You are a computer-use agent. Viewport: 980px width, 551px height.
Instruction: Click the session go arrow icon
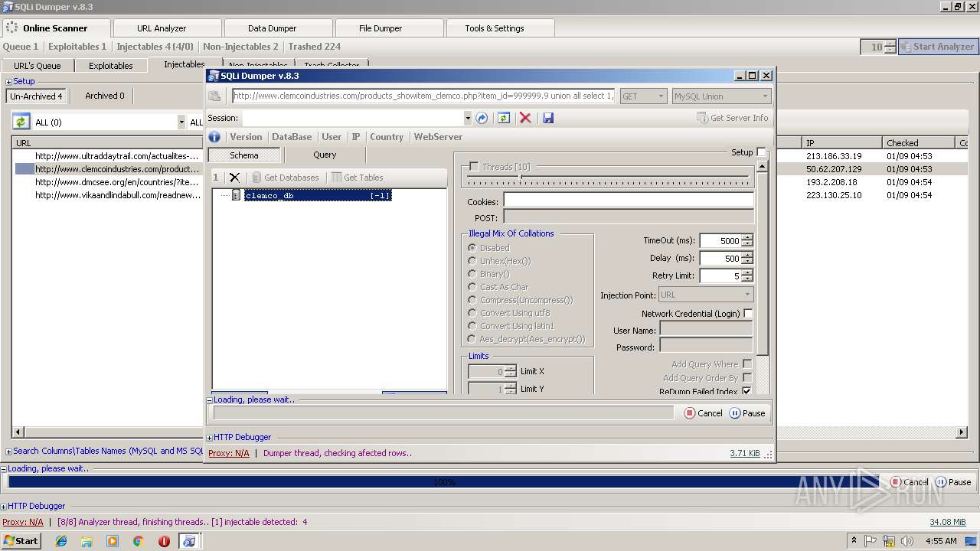(x=482, y=118)
